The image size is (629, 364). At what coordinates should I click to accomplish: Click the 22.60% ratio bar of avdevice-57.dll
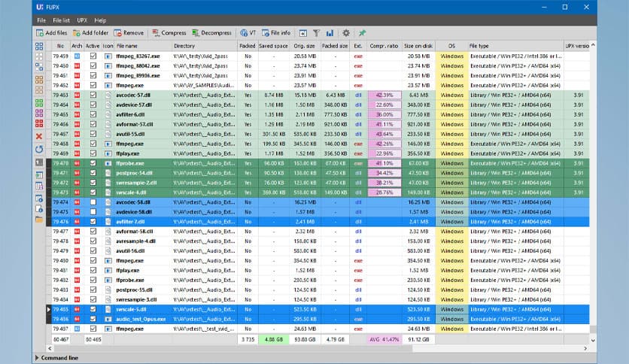pos(384,105)
